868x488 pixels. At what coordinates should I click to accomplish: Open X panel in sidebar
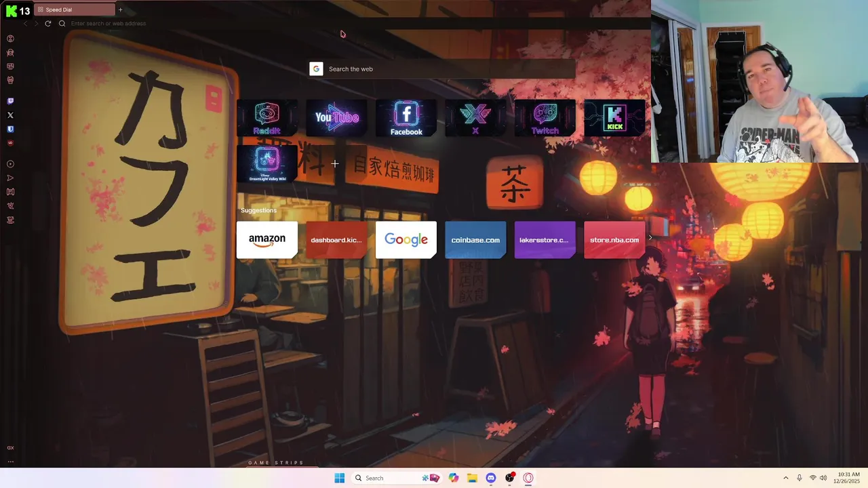tap(10, 115)
